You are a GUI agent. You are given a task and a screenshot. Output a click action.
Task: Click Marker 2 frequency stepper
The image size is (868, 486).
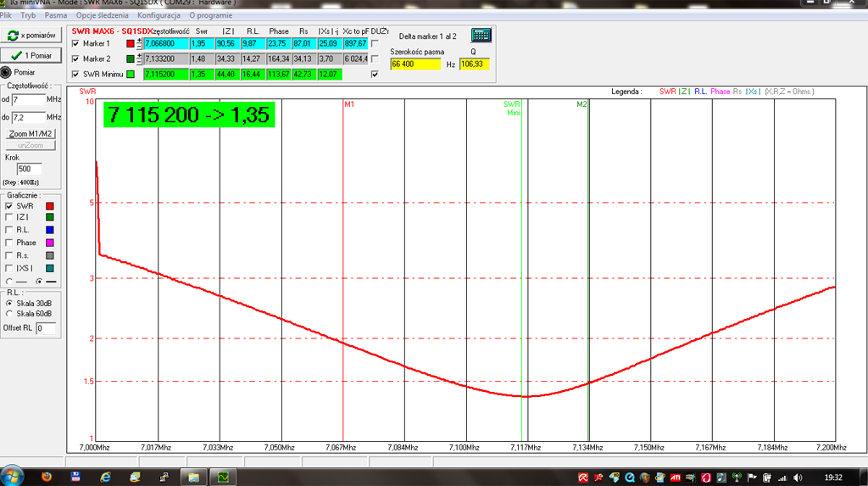(140, 59)
